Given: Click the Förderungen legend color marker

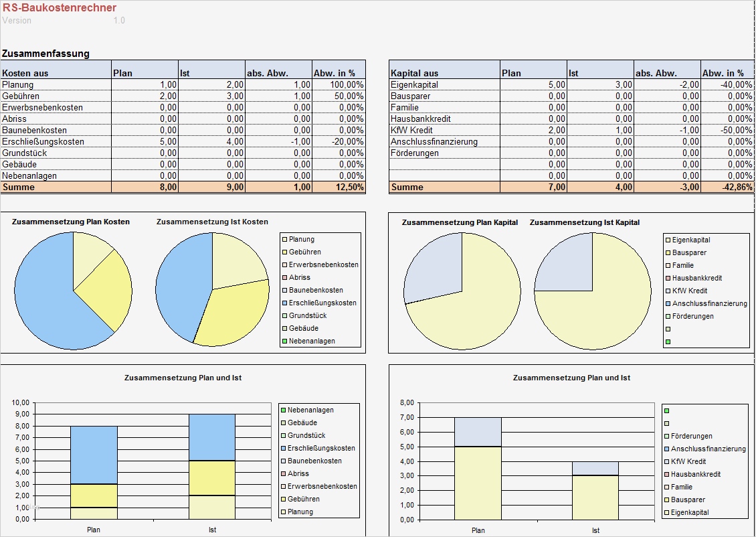Looking at the screenshot, I should (669, 315).
